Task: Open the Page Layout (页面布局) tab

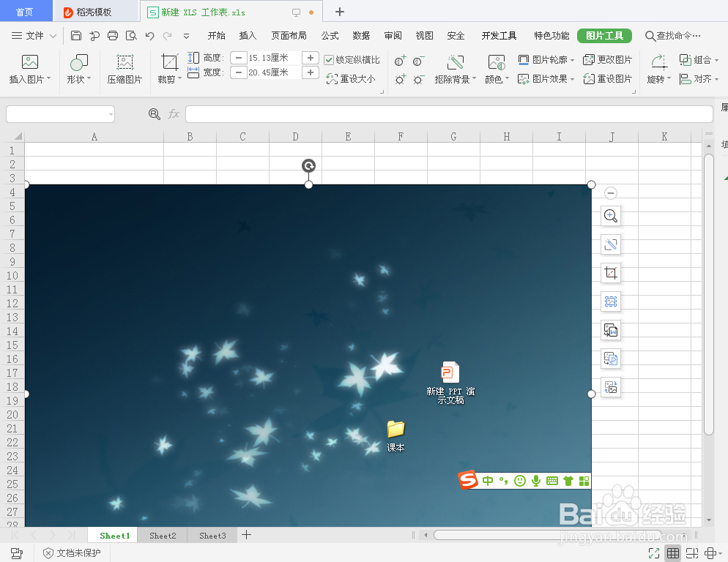Action: coord(289,36)
